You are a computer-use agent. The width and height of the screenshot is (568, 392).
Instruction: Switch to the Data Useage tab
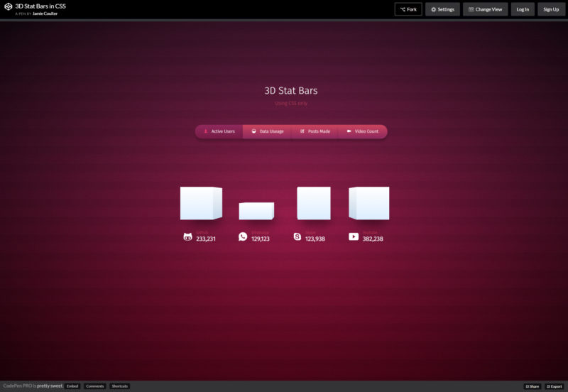click(x=267, y=131)
